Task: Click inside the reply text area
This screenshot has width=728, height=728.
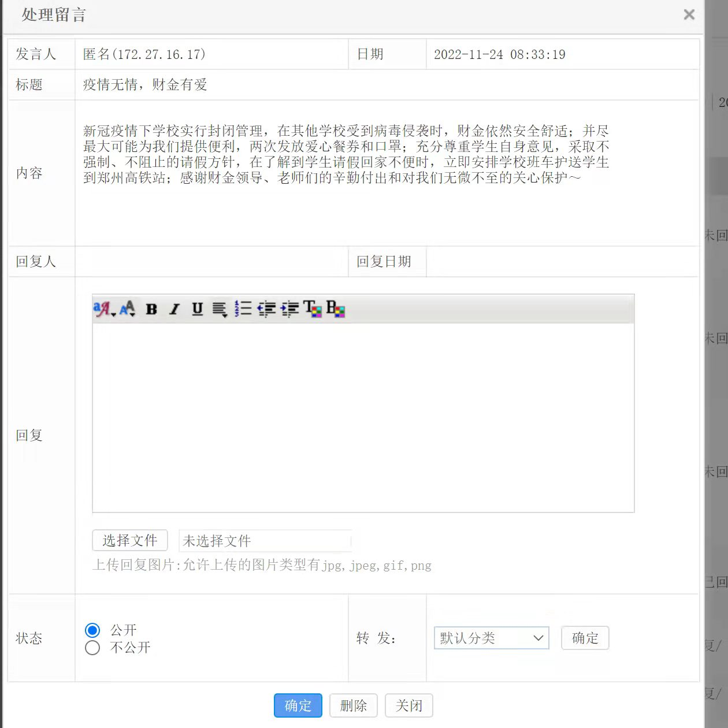Action: [x=363, y=417]
